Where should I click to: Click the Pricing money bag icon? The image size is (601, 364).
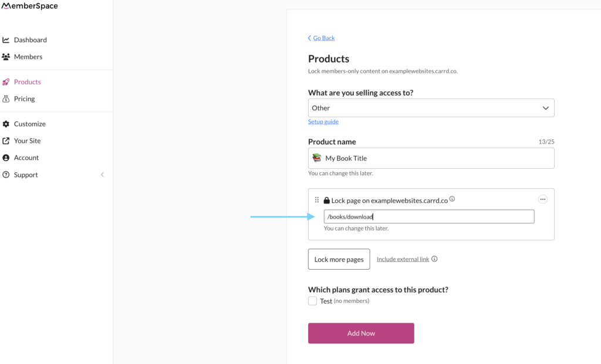[x=6, y=99]
